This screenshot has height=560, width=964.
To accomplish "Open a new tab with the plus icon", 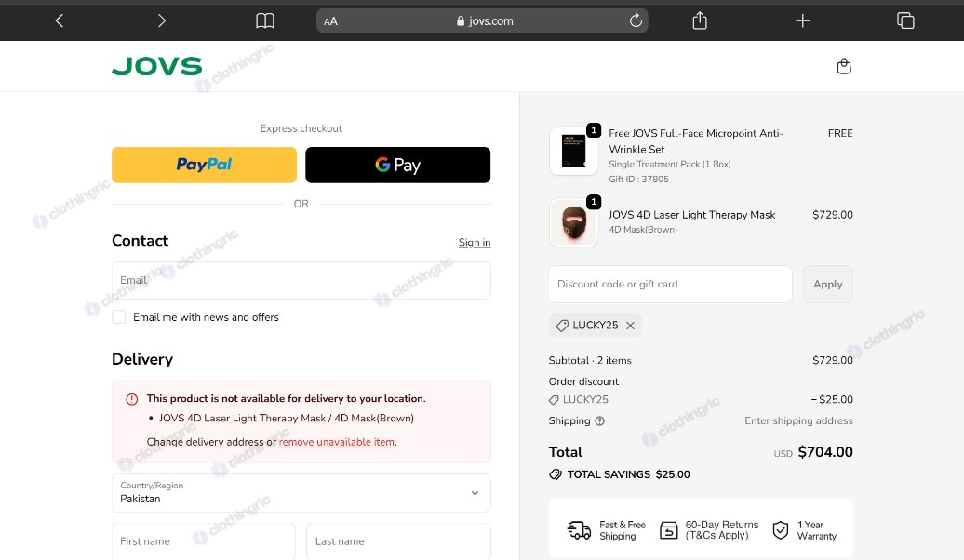I will click(802, 20).
